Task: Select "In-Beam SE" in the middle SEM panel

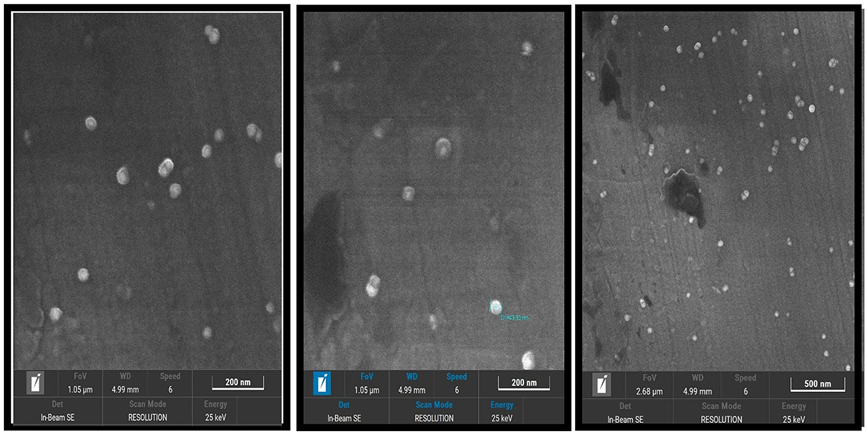Action: point(345,418)
